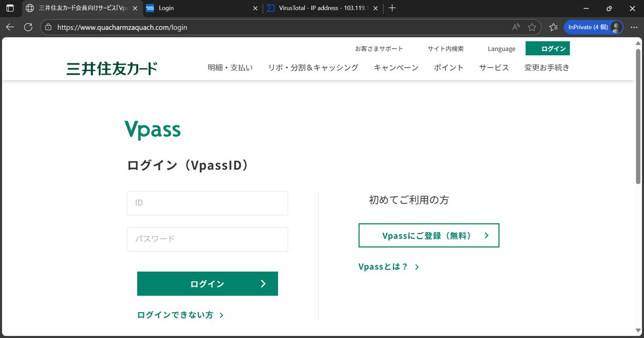The height and width of the screenshot is (338, 644).
Task: Click the ログイン(VpassID) heading text
Action: coord(189,165)
